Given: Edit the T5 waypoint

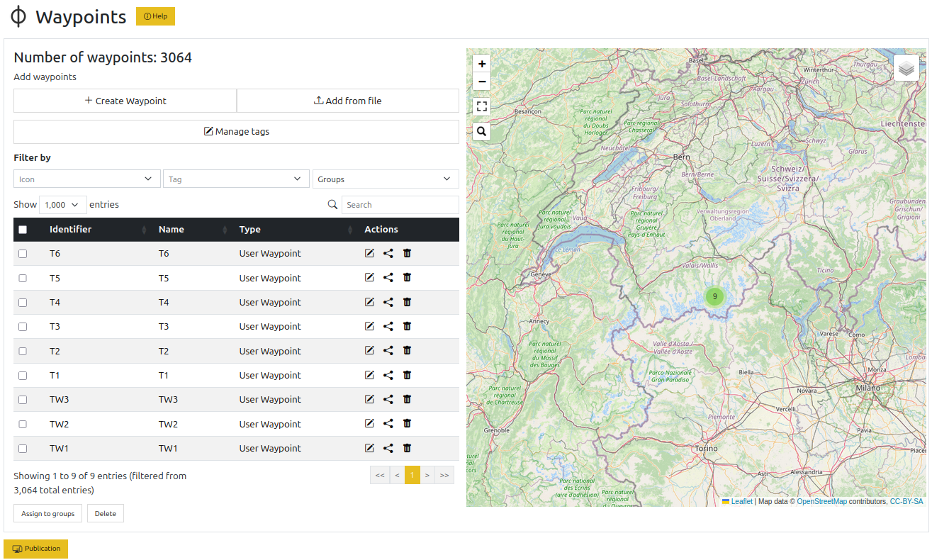Looking at the screenshot, I should click(369, 278).
